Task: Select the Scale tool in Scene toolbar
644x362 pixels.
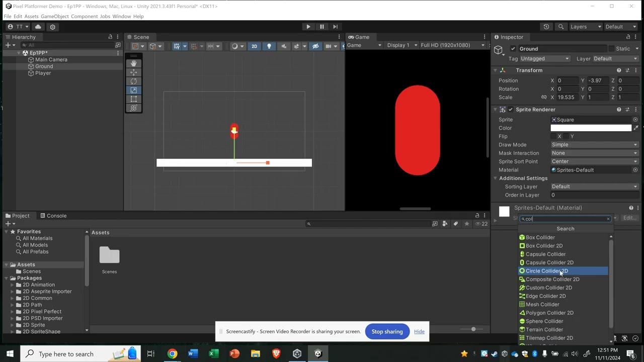Action: pyautogui.click(x=133, y=90)
